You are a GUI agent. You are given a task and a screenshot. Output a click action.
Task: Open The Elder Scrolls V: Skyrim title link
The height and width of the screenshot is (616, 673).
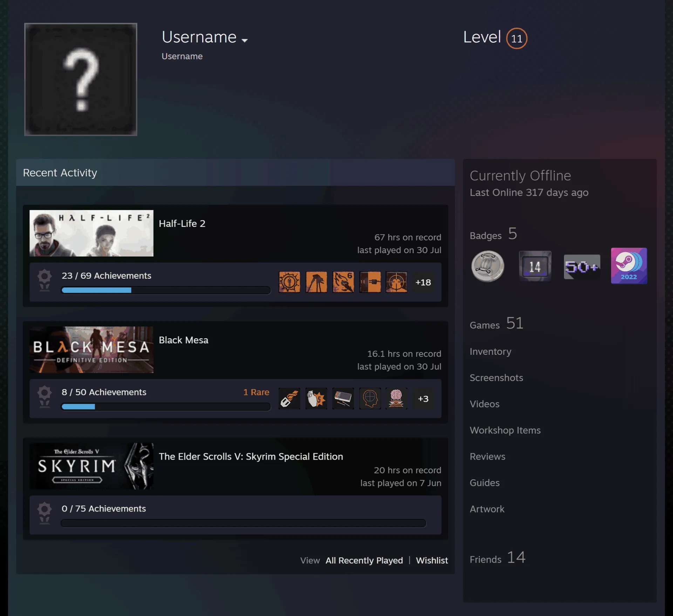point(251,456)
